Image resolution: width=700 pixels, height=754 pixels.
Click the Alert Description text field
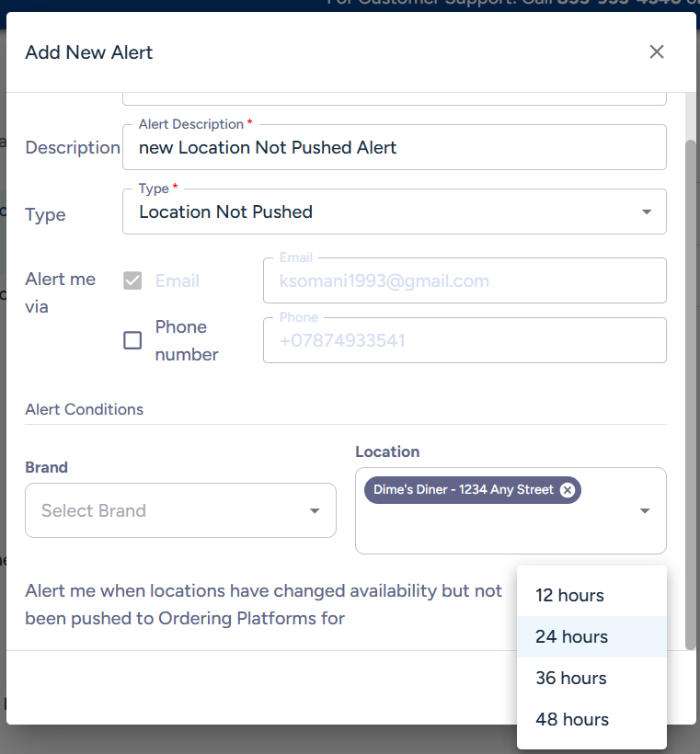coord(394,148)
